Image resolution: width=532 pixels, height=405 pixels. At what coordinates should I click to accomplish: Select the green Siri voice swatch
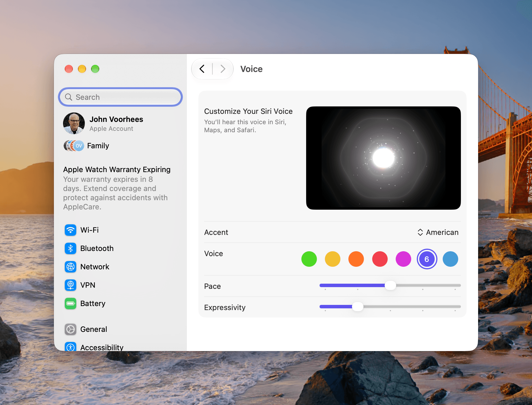pos(309,259)
